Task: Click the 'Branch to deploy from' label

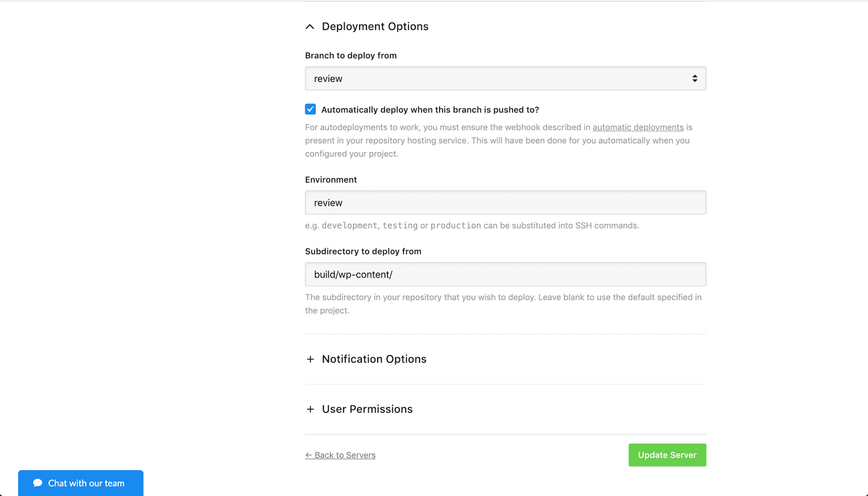Action: tap(351, 56)
